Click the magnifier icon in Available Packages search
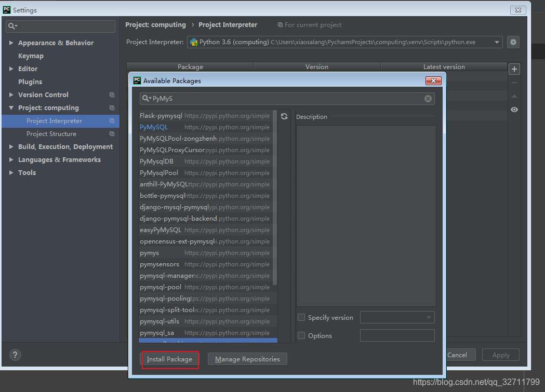The image size is (545, 392). [147, 99]
